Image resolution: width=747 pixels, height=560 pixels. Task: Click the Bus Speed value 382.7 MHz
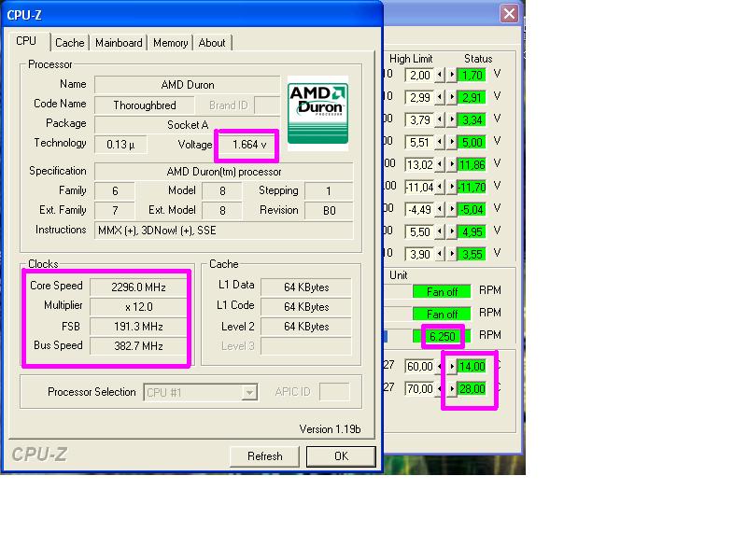coord(138,345)
